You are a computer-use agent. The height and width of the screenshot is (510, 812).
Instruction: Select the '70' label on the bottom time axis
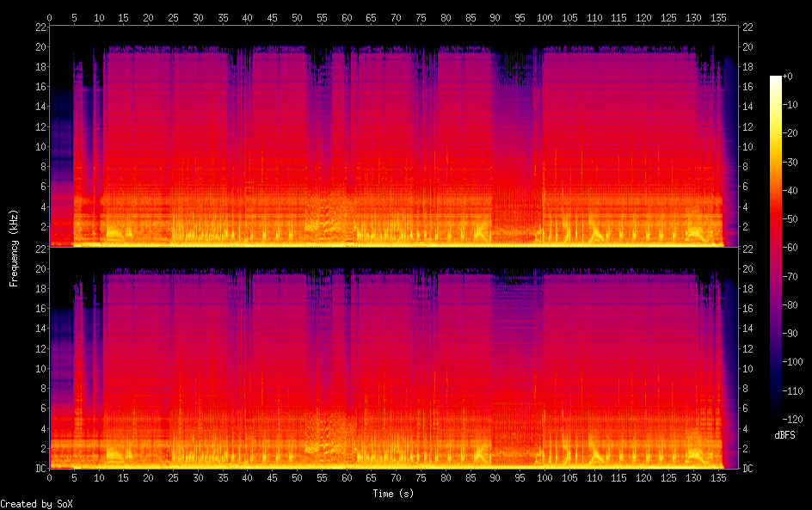pyautogui.click(x=397, y=478)
